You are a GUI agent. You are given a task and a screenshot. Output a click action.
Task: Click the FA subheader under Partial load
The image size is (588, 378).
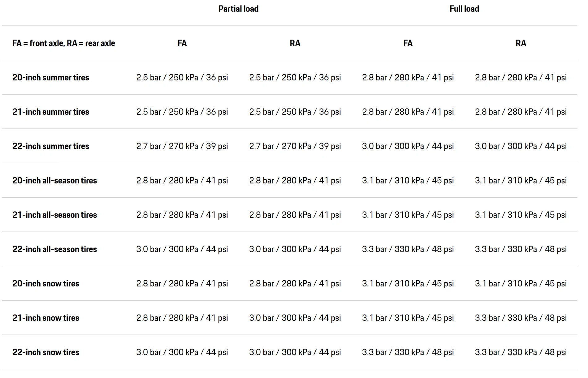pyautogui.click(x=182, y=43)
